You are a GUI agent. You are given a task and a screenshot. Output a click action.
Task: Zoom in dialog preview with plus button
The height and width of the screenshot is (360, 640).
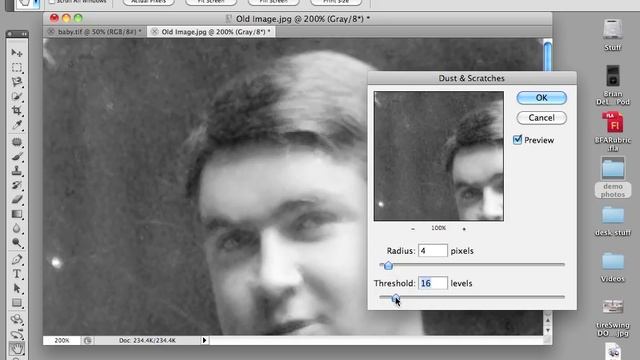[x=464, y=229]
